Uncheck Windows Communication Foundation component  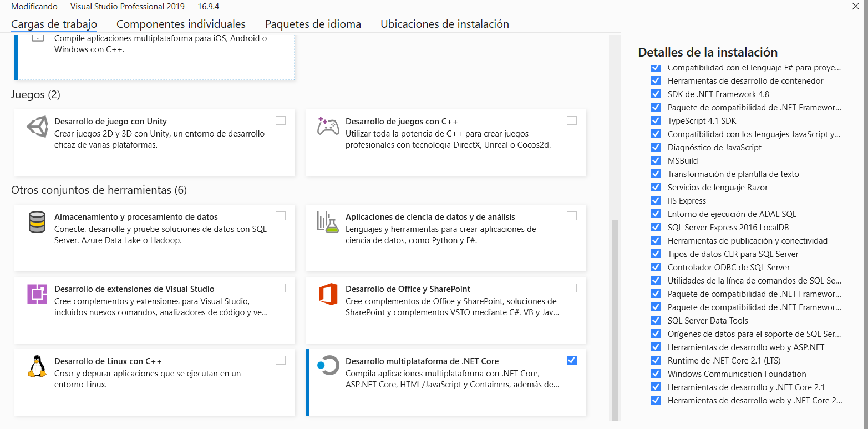click(x=656, y=374)
